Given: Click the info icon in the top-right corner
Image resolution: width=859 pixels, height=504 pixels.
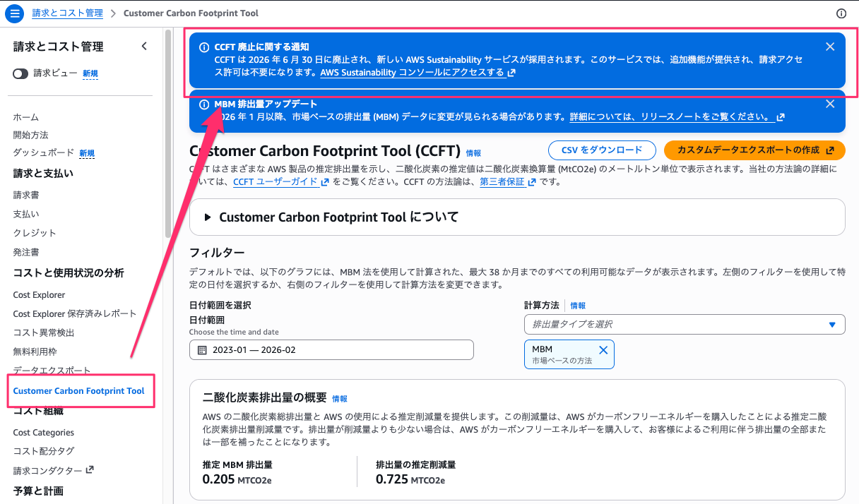Looking at the screenshot, I should (841, 13).
